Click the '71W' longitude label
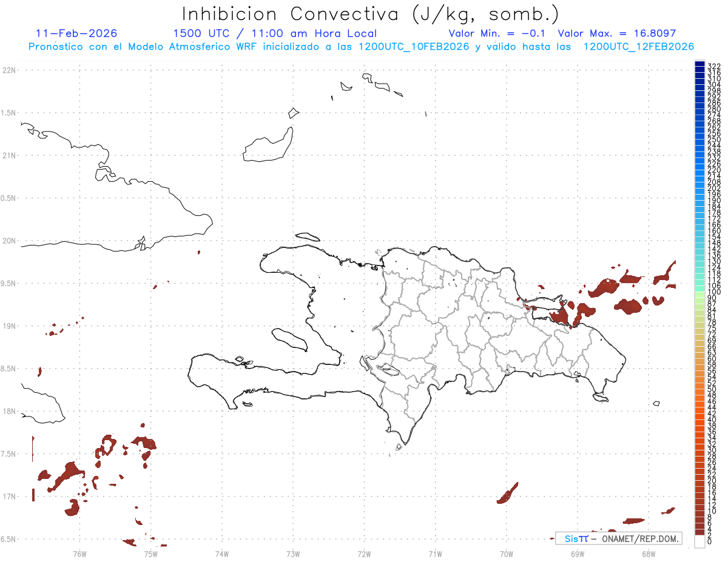Screen dimensions: 728x562 (435, 553)
